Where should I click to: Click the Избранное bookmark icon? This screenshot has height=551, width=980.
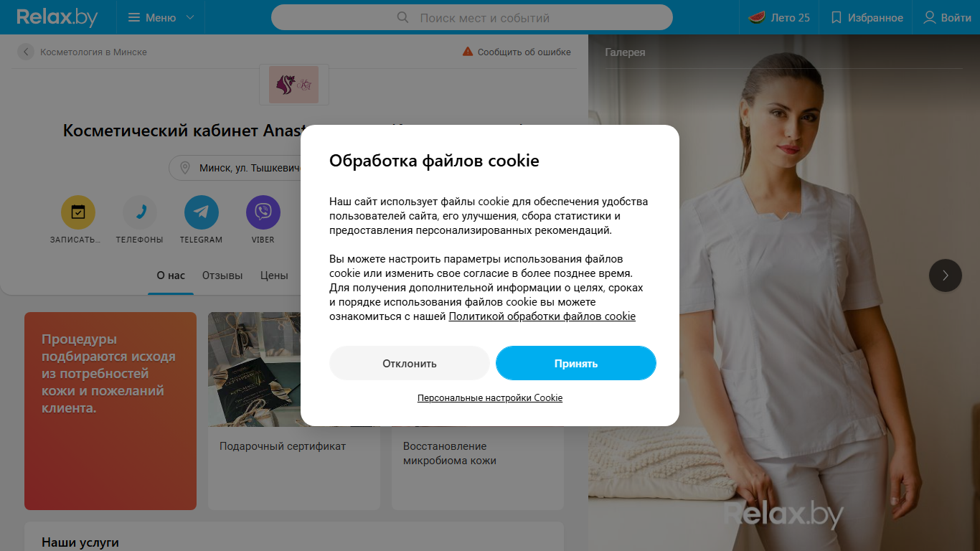tap(836, 17)
